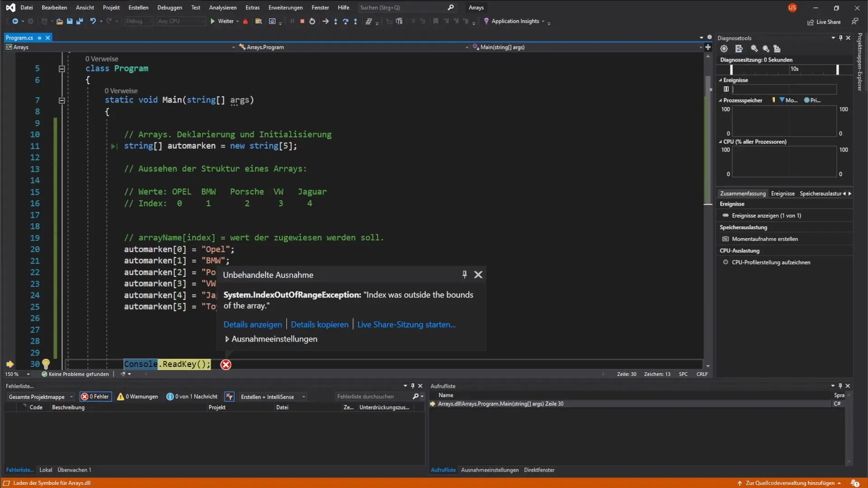The width and height of the screenshot is (868, 488).
Task: Restart debugging with the circular arrow
Action: pyautogui.click(x=312, y=21)
